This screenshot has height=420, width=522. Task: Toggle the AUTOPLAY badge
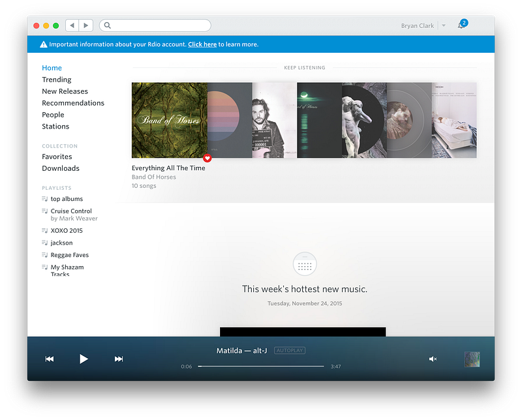coord(290,350)
